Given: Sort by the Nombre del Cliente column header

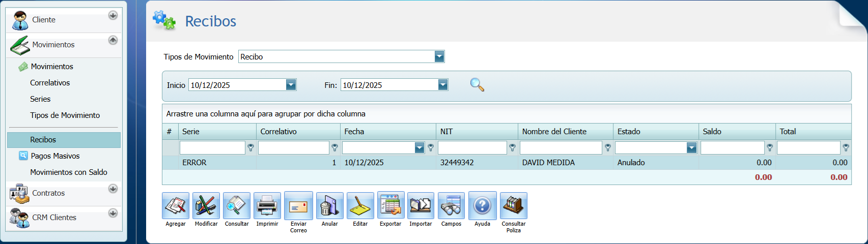Looking at the screenshot, I should tap(554, 132).
